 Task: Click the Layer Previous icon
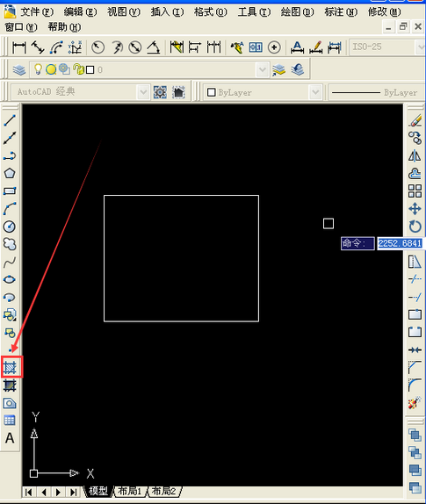(298, 69)
